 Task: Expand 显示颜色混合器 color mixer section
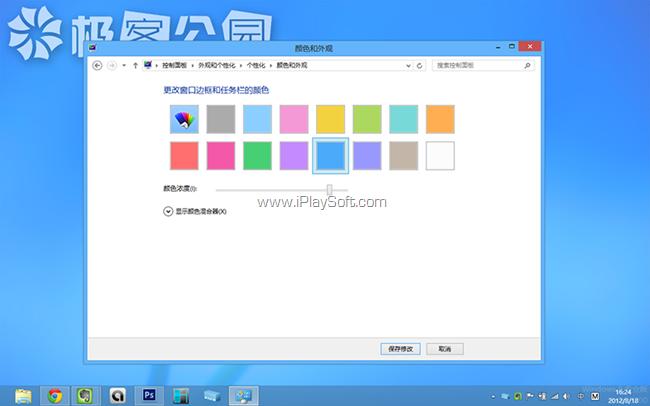[x=168, y=211]
